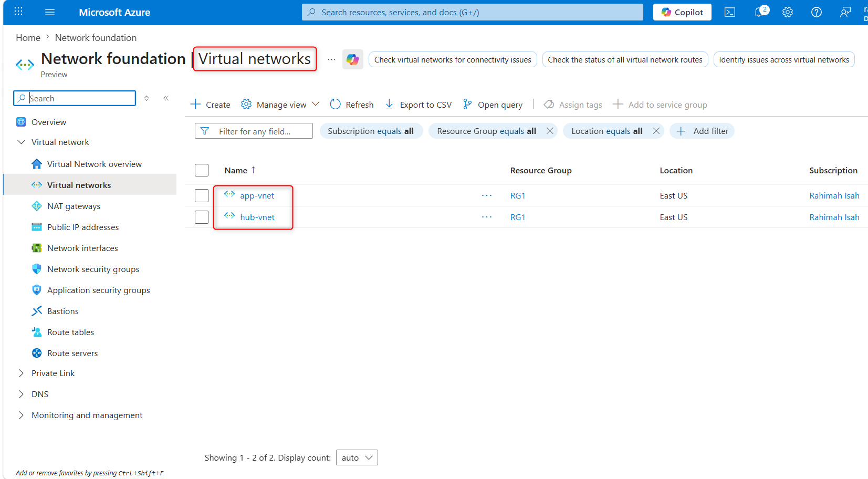
Task: Open Public IP addresses
Action: coord(83,227)
